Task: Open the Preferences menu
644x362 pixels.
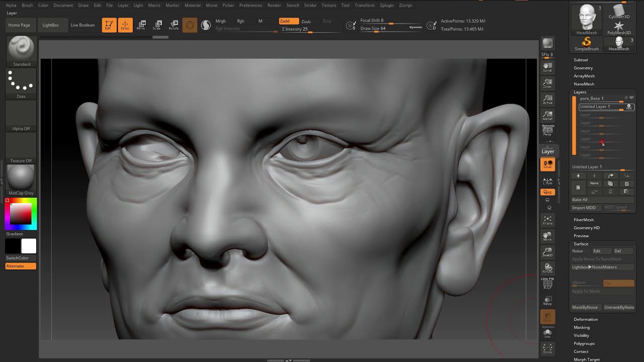Action: point(251,5)
